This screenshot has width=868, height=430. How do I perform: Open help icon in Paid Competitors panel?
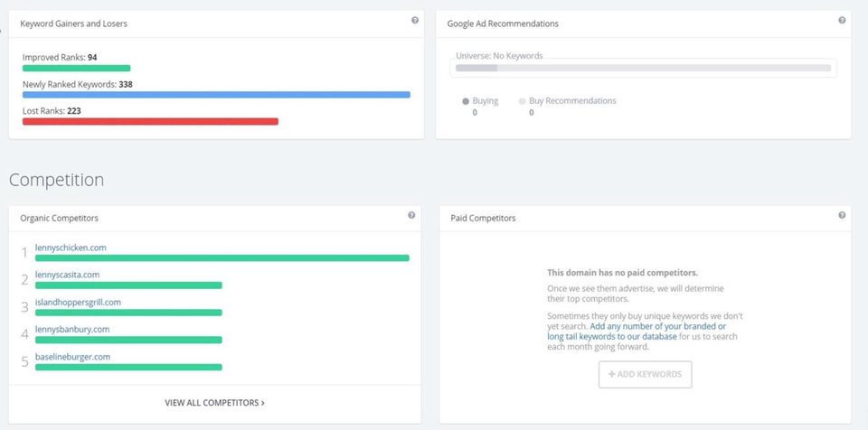click(x=842, y=215)
